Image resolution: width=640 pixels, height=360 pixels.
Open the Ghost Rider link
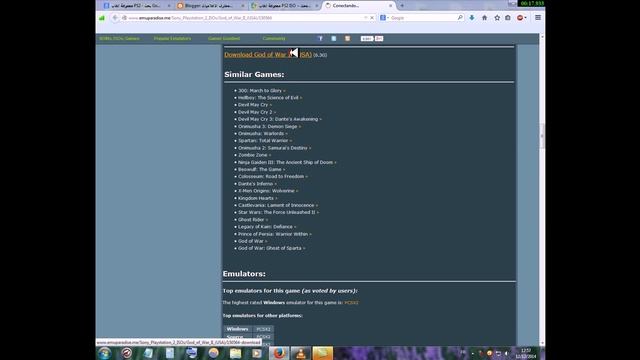(251, 220)
